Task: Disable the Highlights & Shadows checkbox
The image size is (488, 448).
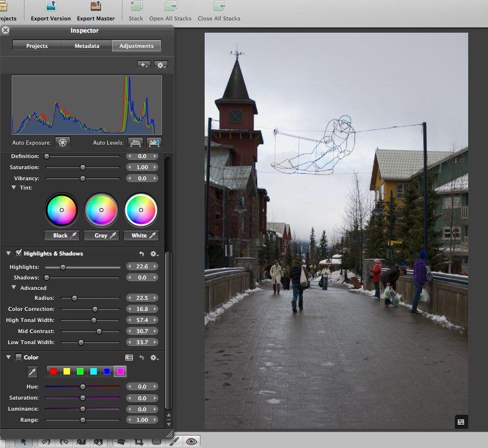Action: (19, 253)
